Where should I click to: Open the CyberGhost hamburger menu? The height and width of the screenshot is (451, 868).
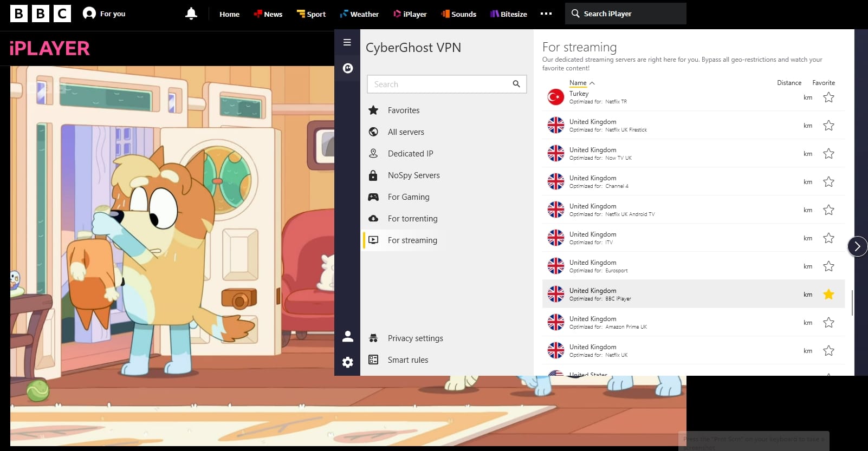[x=347, y=42]
